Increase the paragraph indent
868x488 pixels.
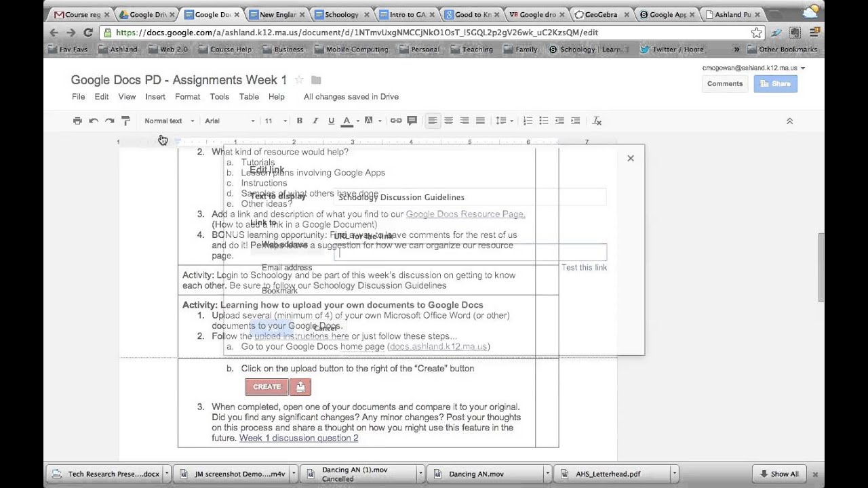(575, 121)
